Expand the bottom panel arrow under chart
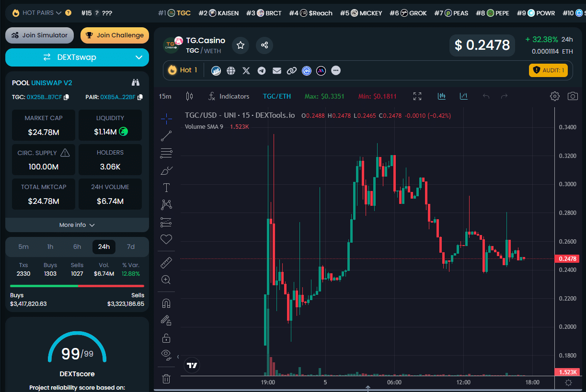The height and width of the screenshot is (392, 586). [x=368, y=388]
